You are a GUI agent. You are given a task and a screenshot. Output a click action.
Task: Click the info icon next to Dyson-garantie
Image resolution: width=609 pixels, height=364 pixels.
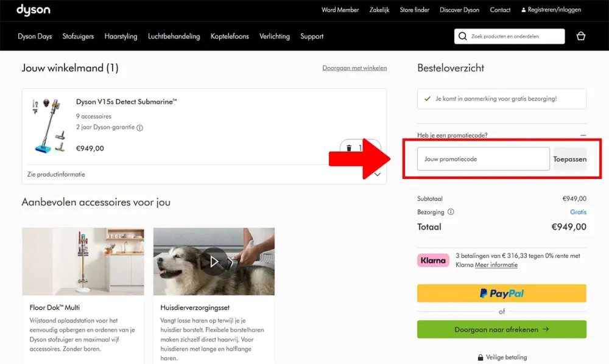point(139,128)
